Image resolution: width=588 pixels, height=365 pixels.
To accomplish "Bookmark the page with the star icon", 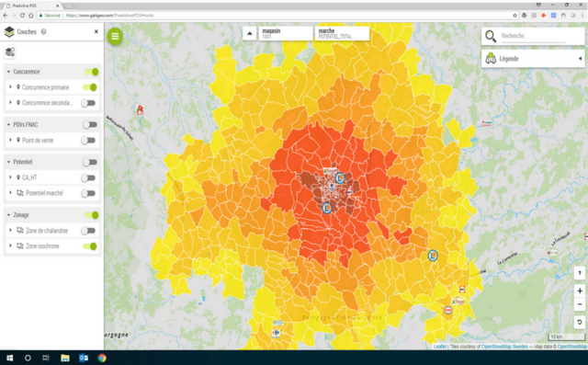I will [514, 16].
